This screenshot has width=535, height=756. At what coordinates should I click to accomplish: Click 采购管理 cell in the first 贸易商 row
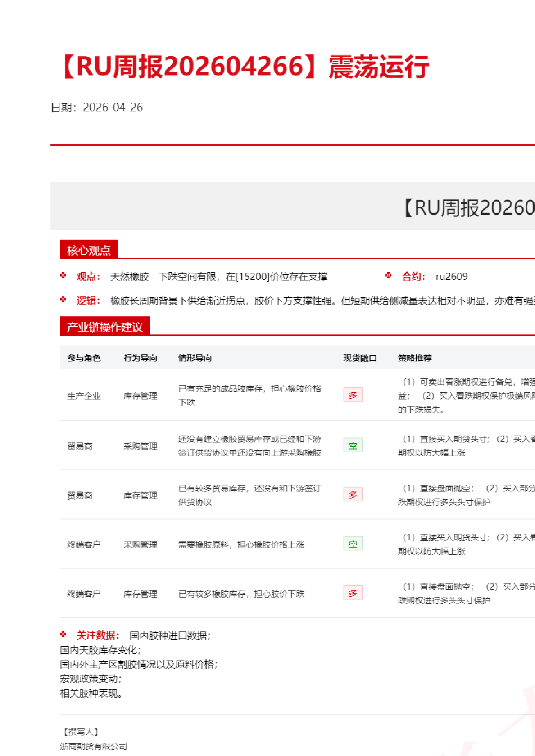(141, 446)
